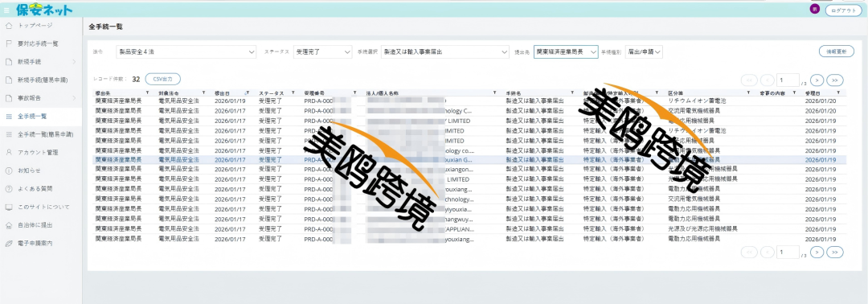Click the person icon for アカウント管理
Screen dimensions: 868x304
(x=8, y=152)
